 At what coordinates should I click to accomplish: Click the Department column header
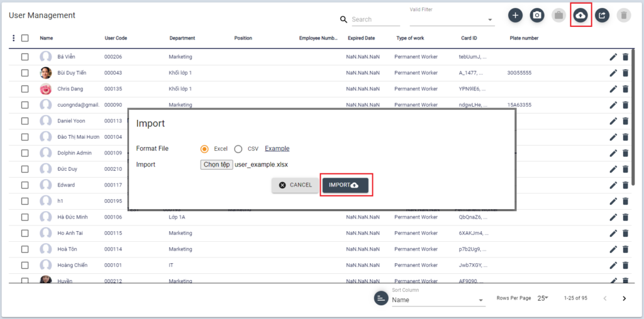point(182,38)
